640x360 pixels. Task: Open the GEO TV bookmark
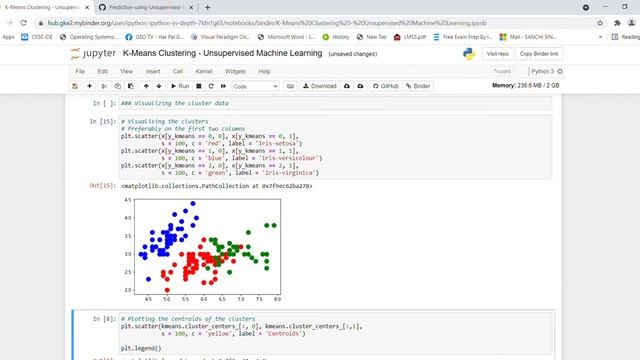tap(155, 37)
